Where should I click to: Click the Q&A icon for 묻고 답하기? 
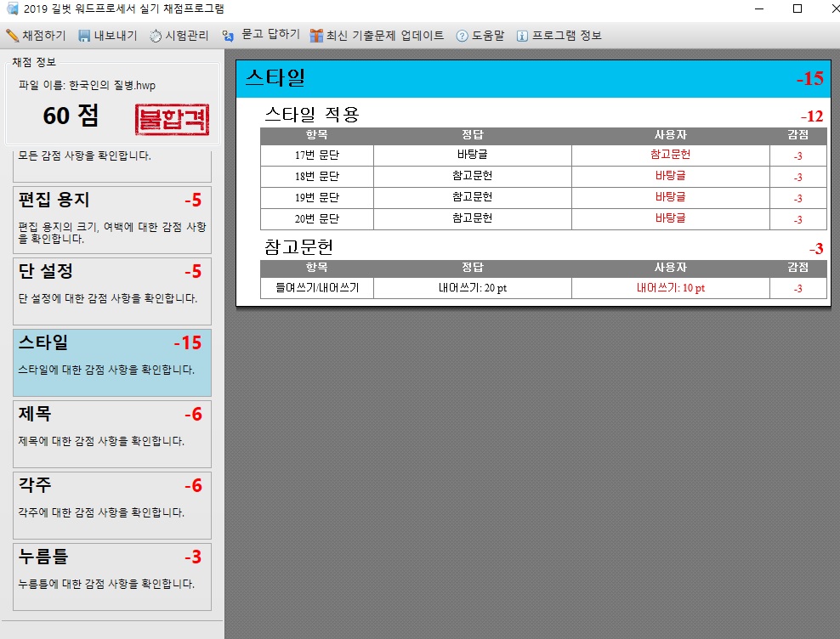[228, 36]
